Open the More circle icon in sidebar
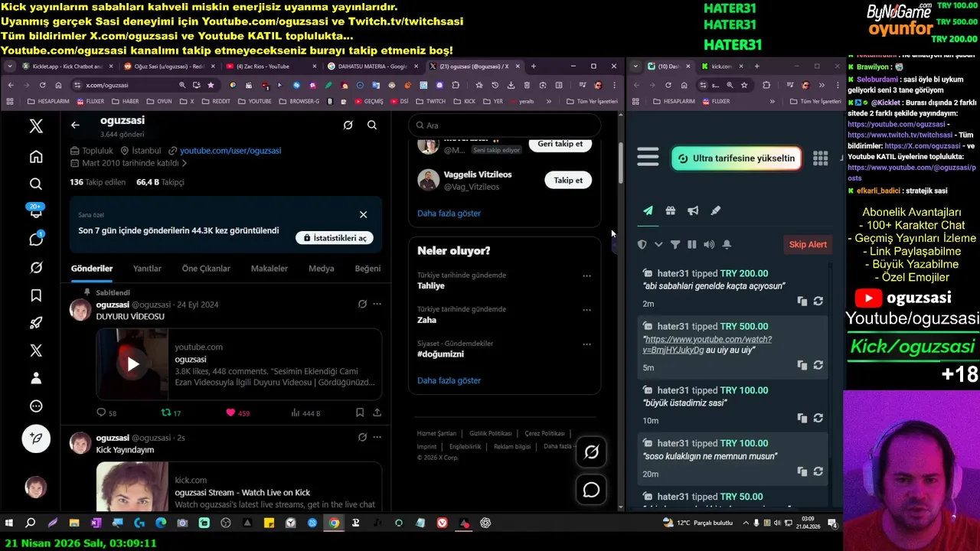 coord(36,406)
